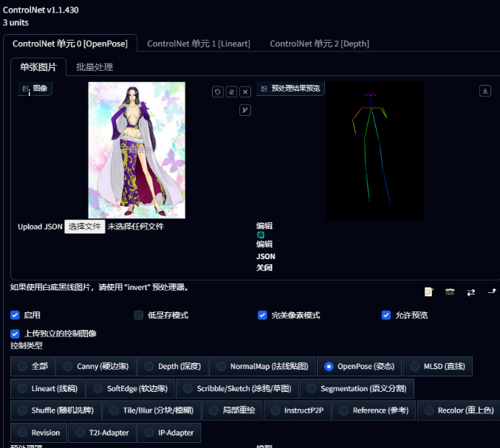Click the ControlNet v1.1.430 header
This screenshot has height=448, width=500.
pyautogui.click(x=41, y=10)
